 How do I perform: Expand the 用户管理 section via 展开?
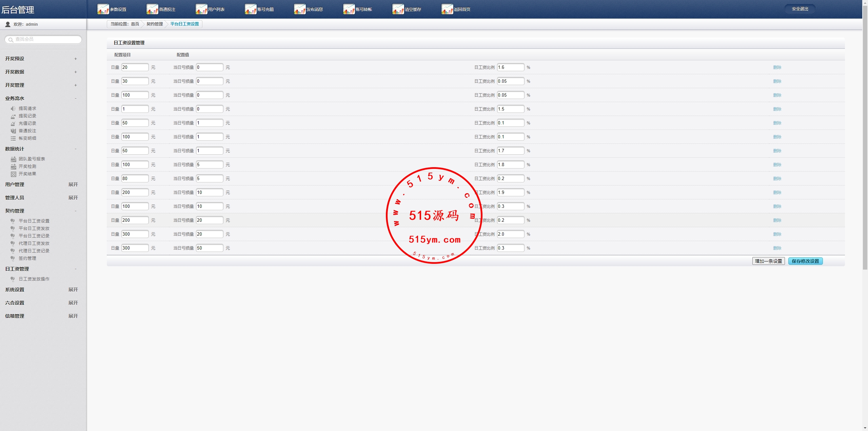point(73,184)
